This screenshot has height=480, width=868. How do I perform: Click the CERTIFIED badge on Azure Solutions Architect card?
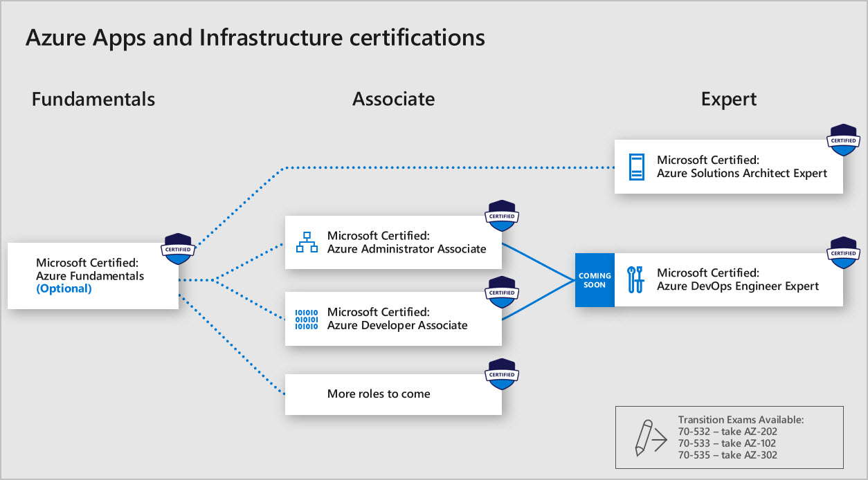[x=843, y=140]
